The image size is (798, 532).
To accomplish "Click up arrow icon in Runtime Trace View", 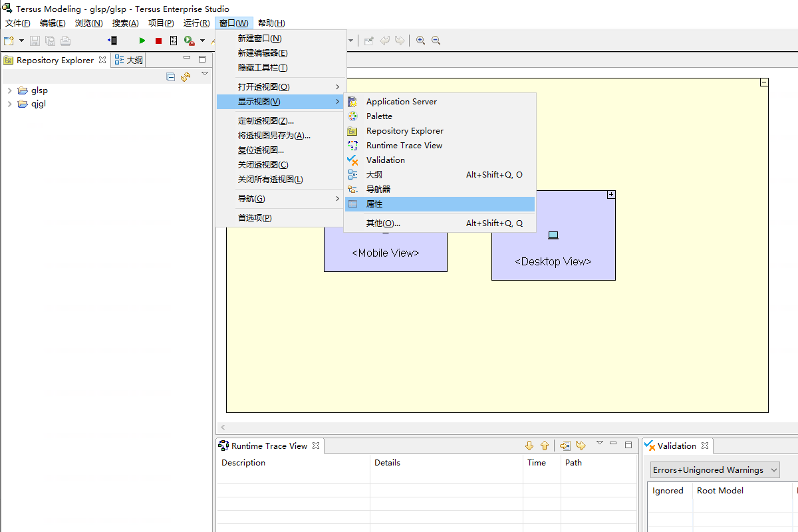I will (545, 446).
